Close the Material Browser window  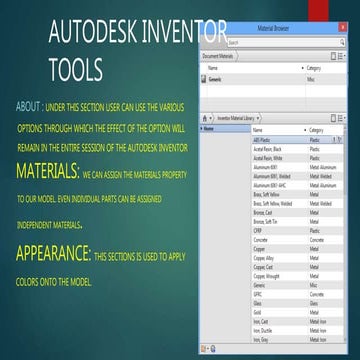click(x=342, y=27)
